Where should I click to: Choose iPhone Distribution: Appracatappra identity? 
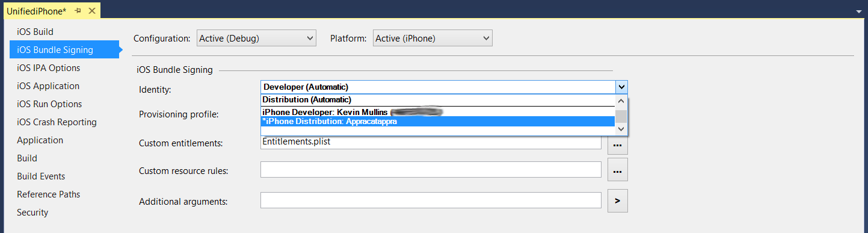pyautogui.click(x=438, y=121)
